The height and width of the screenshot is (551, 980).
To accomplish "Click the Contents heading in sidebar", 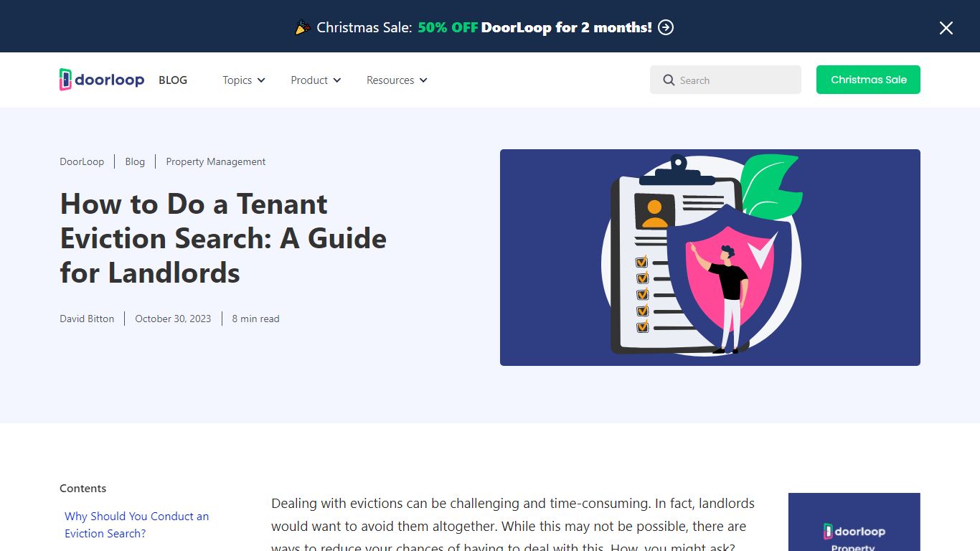I will (x=83, y=489).
